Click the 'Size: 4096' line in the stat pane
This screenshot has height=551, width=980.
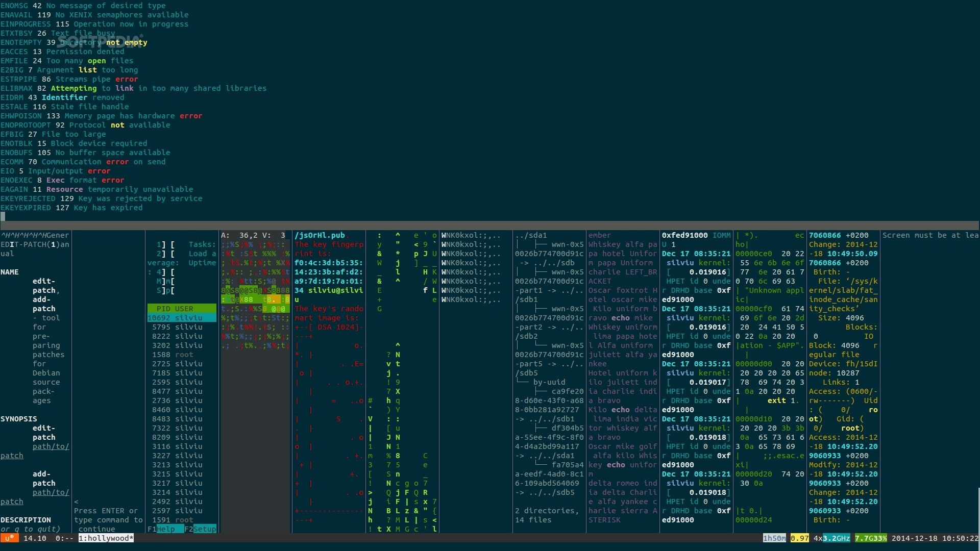841,318
